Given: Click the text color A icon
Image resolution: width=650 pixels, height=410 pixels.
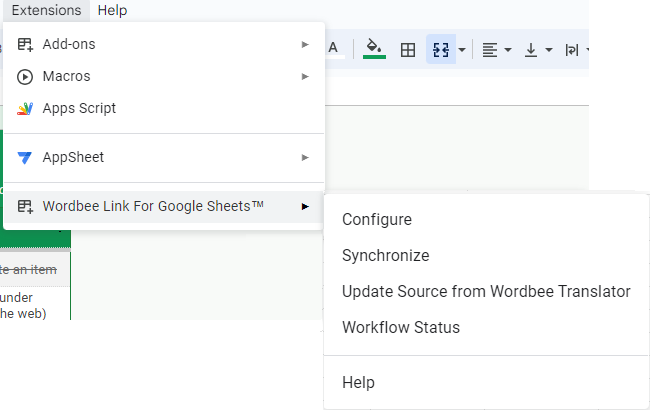Looking at the screenshot, I should click(333, 48).
